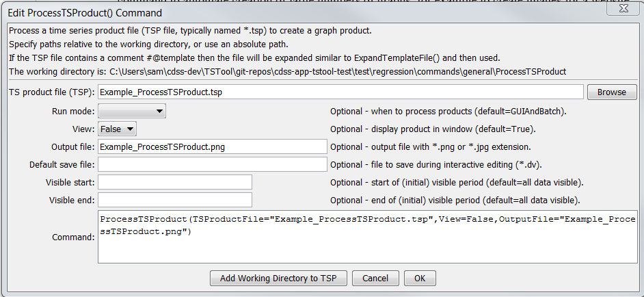This screenshot has height=297, width=644.
Task: Click the "TS product file (TSP):" label
Action: click(51, 92)
